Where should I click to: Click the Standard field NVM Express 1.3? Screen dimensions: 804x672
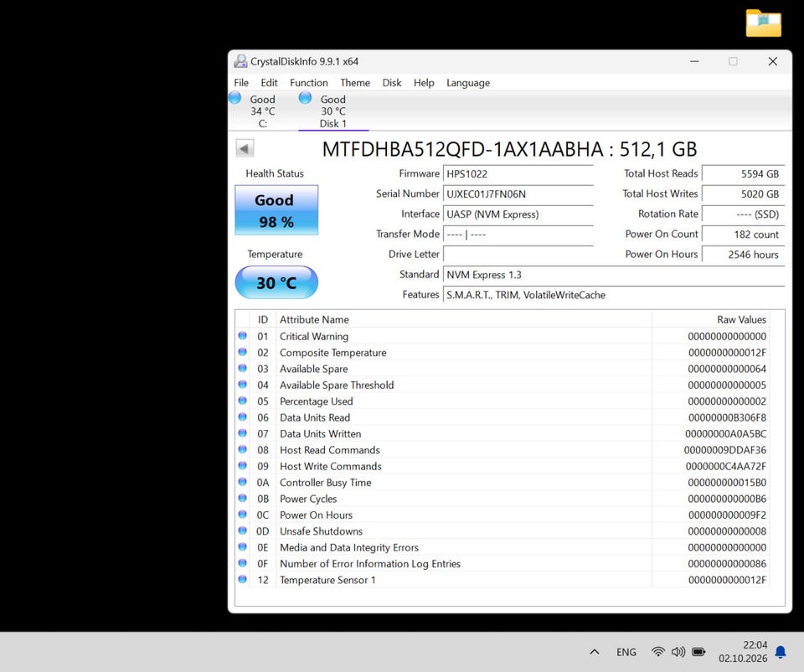[614, 275]
